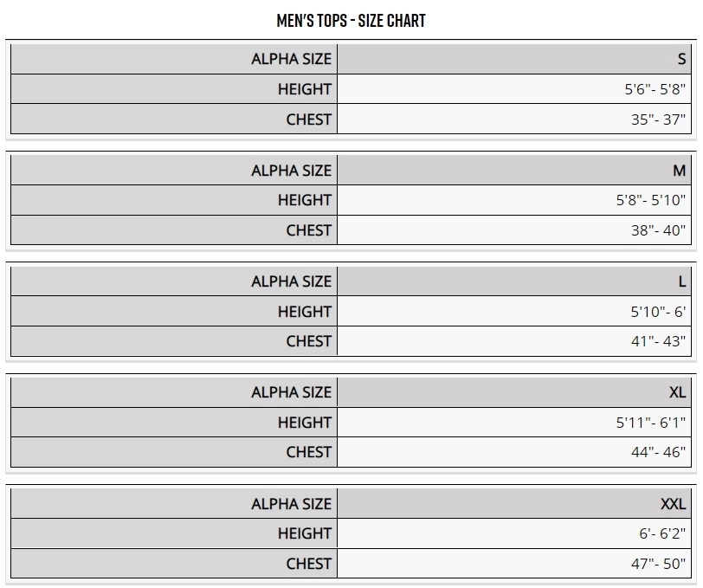Click the 44"- 46" chest measurement
Screen dimensions: 703x588
pyautogui.click(x=657, y=452)
